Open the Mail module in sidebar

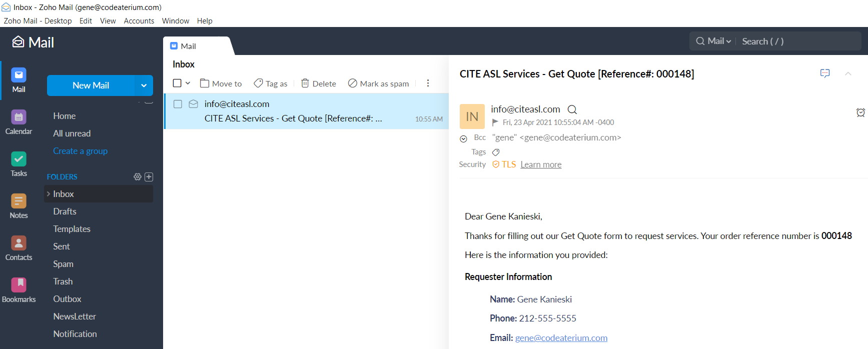[x=19, y=80]
